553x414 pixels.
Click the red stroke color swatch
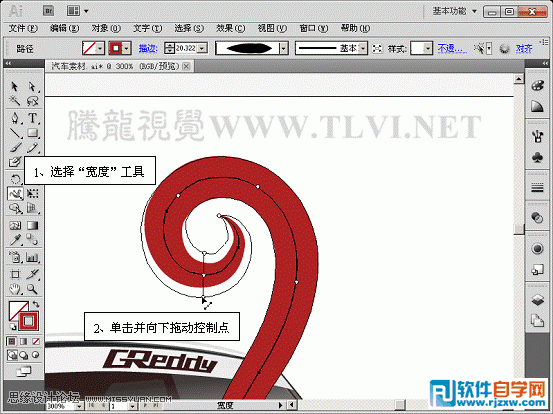tap(116, 48)
